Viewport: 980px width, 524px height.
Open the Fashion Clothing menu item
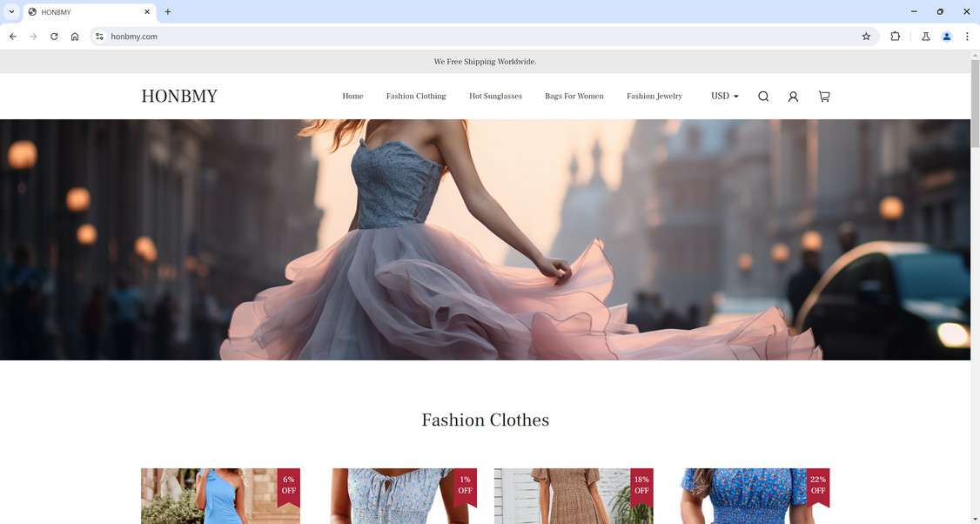coord(416,97)
